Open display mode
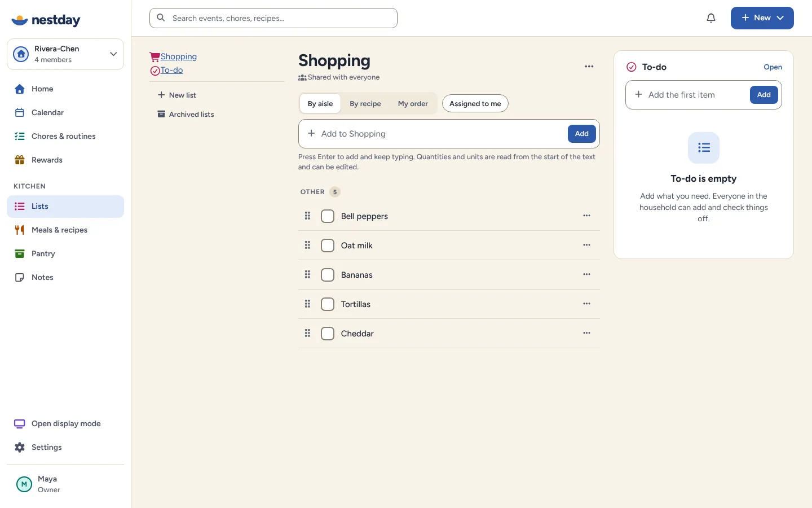 tap(65, 424)
